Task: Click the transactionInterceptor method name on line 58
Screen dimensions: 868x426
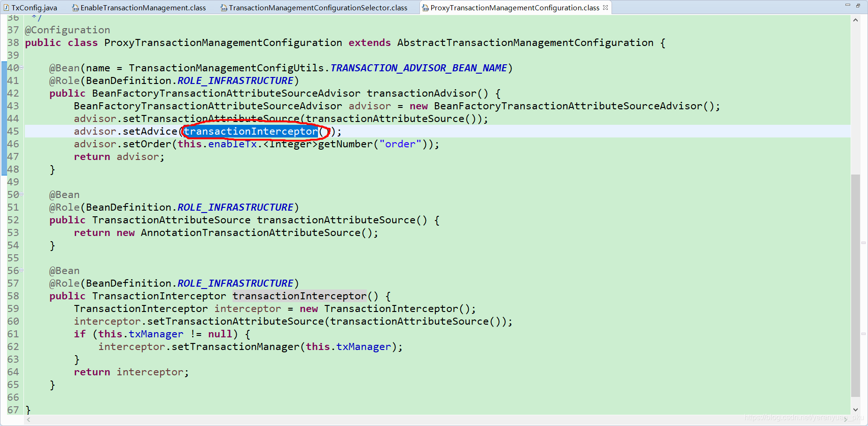Action: [300, 296]
